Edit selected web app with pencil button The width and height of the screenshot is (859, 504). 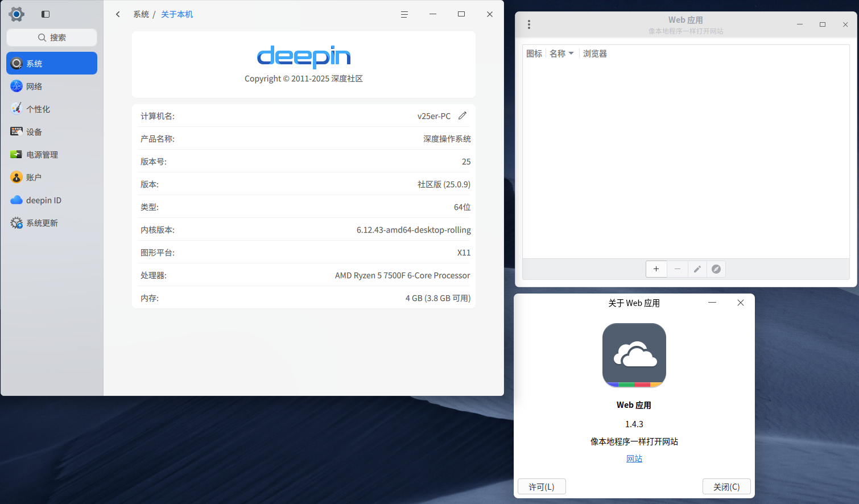[697, 269]
